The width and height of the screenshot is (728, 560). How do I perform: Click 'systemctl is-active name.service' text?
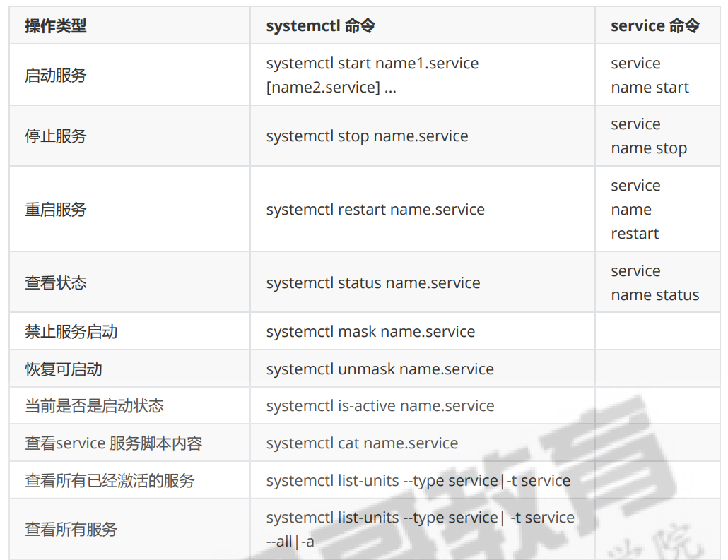click(x=380, y=406)
